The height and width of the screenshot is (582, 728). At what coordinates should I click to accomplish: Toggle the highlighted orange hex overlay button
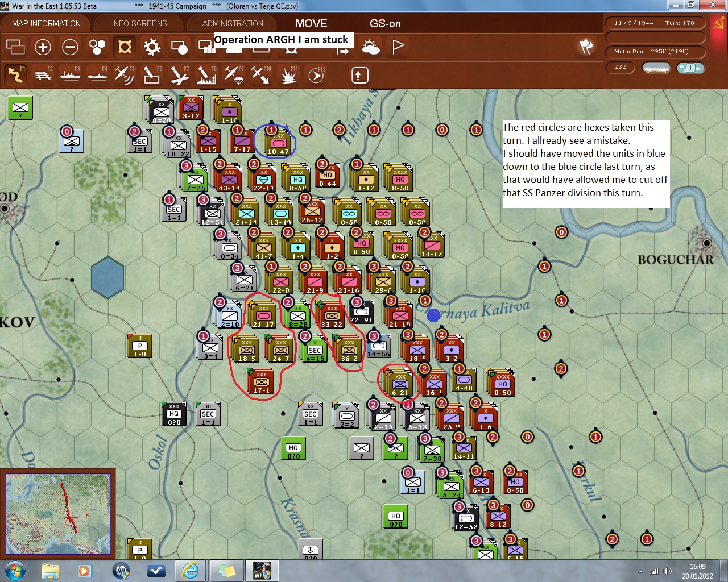point(125,47)
